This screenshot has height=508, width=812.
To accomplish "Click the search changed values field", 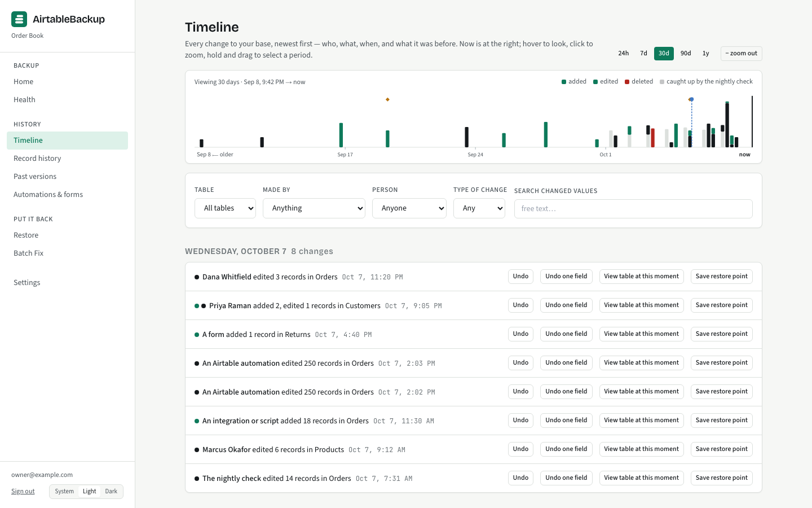I will pyautogui.click(x=633, y=209).
